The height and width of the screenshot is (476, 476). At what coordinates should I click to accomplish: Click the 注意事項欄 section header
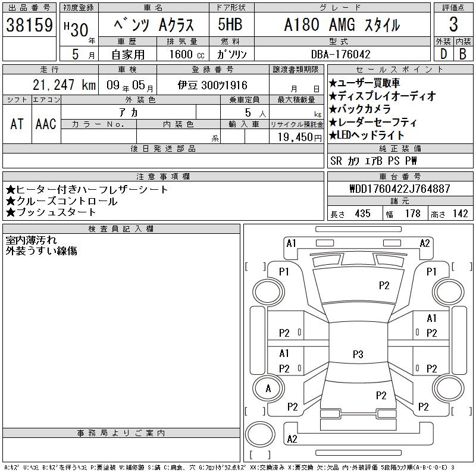coord(163,177)
